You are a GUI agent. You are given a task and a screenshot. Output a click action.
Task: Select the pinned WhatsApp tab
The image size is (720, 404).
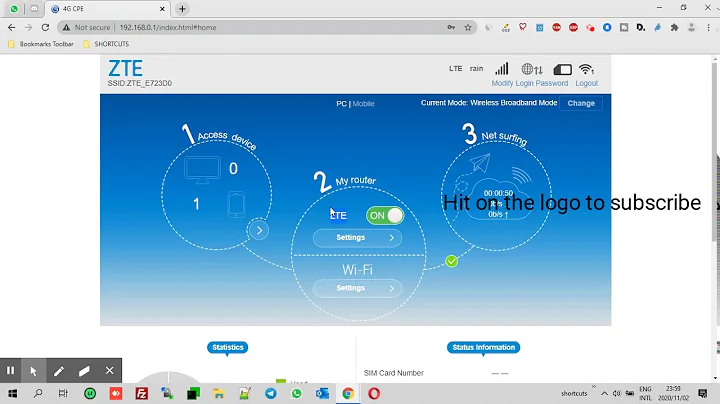point(14,9)
